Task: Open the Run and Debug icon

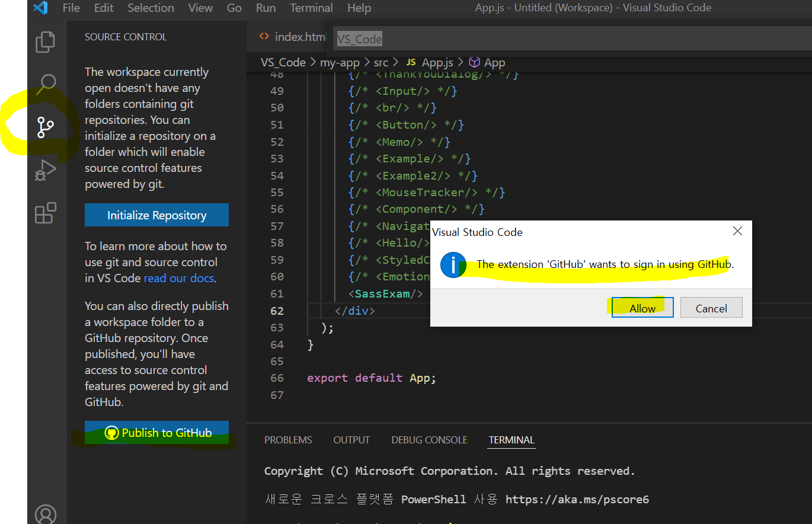Action: [46, 170]
